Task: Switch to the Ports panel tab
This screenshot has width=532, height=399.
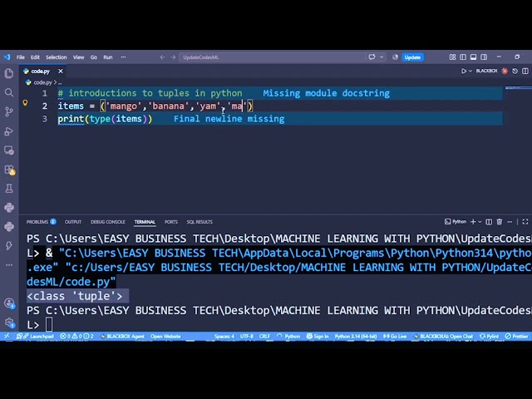Action: (x=171, y=222)
